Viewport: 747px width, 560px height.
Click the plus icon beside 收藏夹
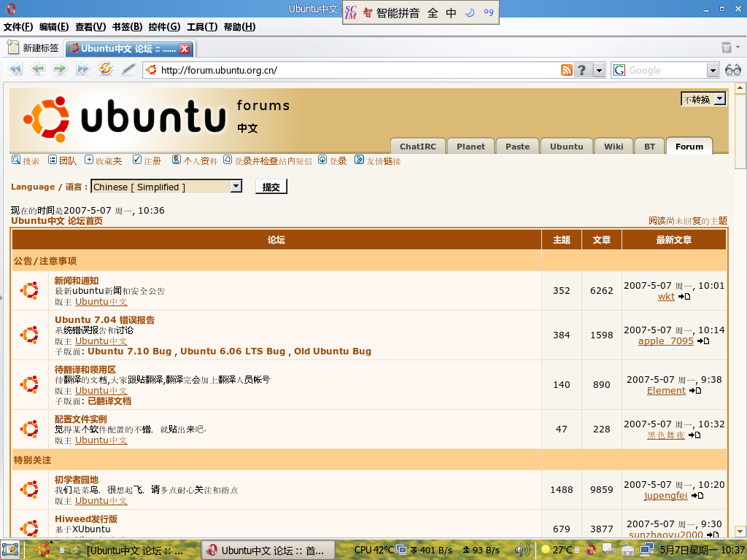(89, 160)
